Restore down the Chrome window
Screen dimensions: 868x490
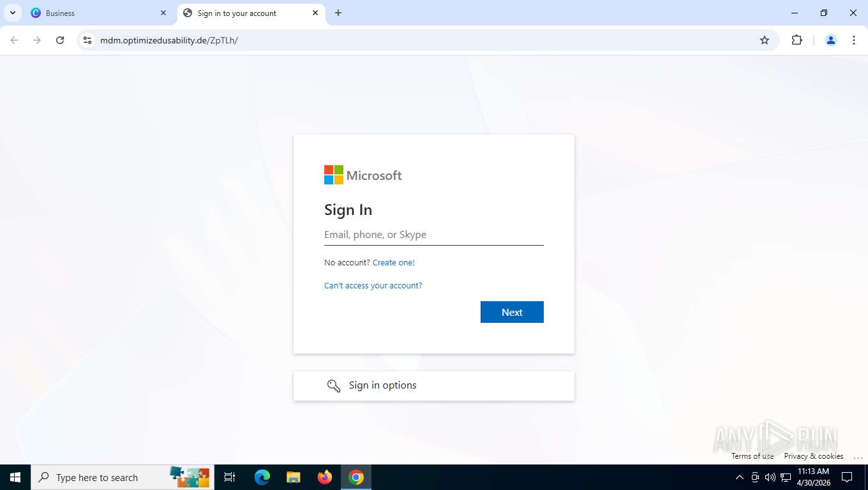point(824,13)
